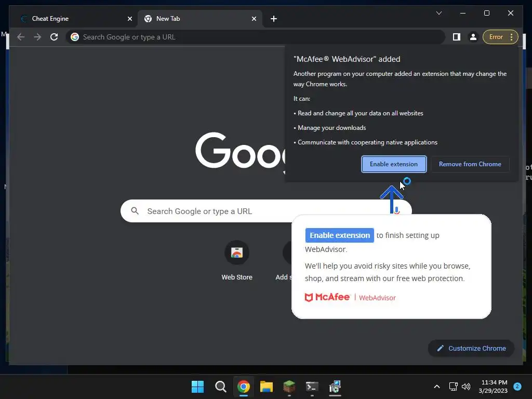Viewport: 532px width, 399px height.
Task: Click the McAfee logo in tooltip
Action: [327, 297]
